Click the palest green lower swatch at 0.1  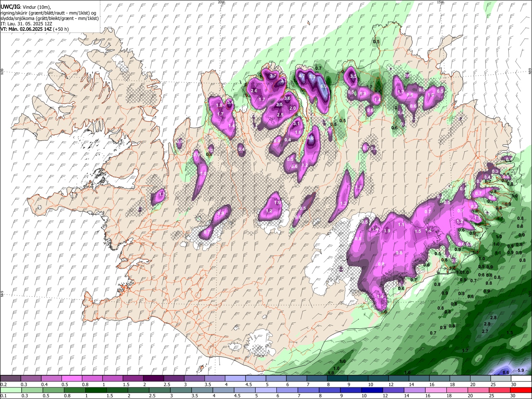point(11,390)
